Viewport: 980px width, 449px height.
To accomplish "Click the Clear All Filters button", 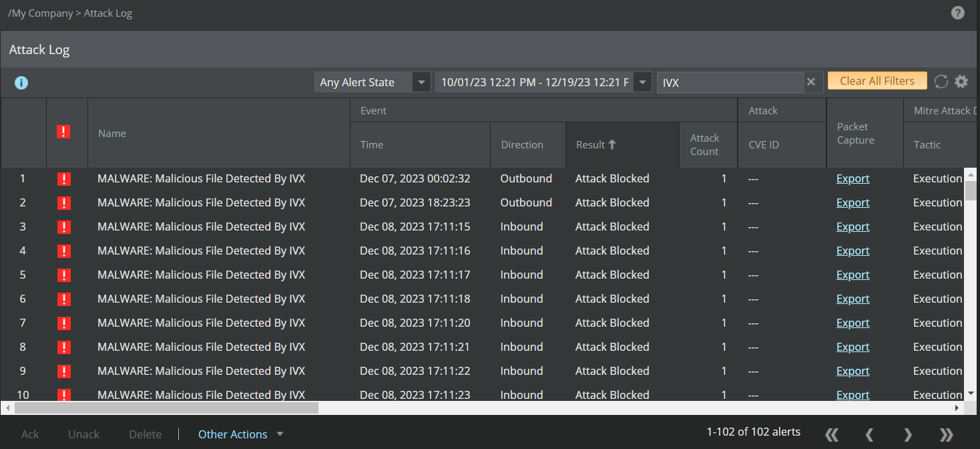I will (877, 81).
